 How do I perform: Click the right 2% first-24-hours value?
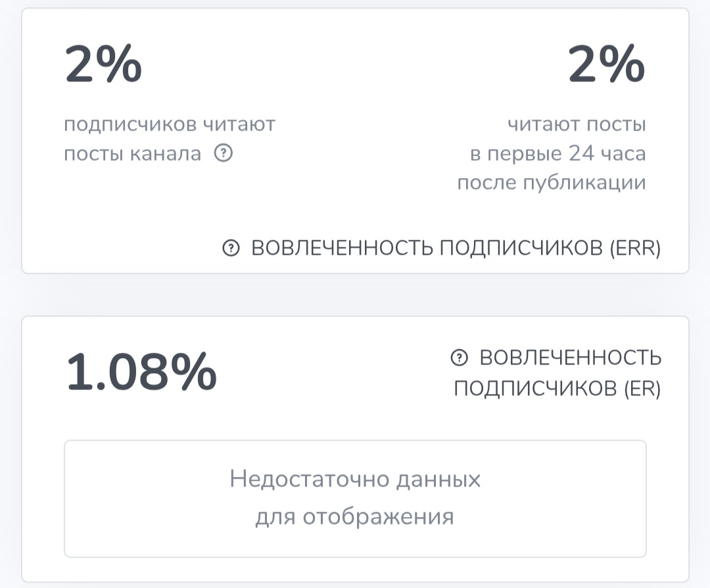606,65
